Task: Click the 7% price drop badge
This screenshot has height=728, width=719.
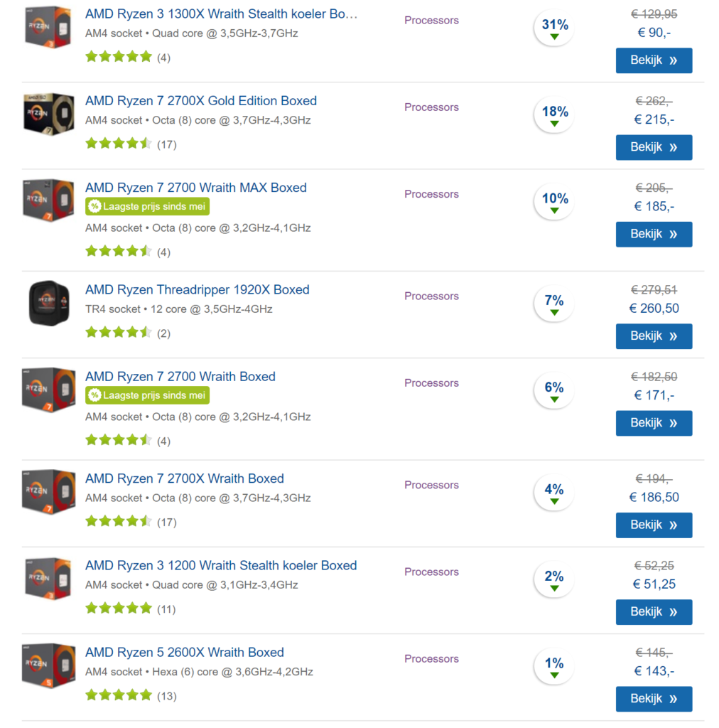Action: click(554, 304)
